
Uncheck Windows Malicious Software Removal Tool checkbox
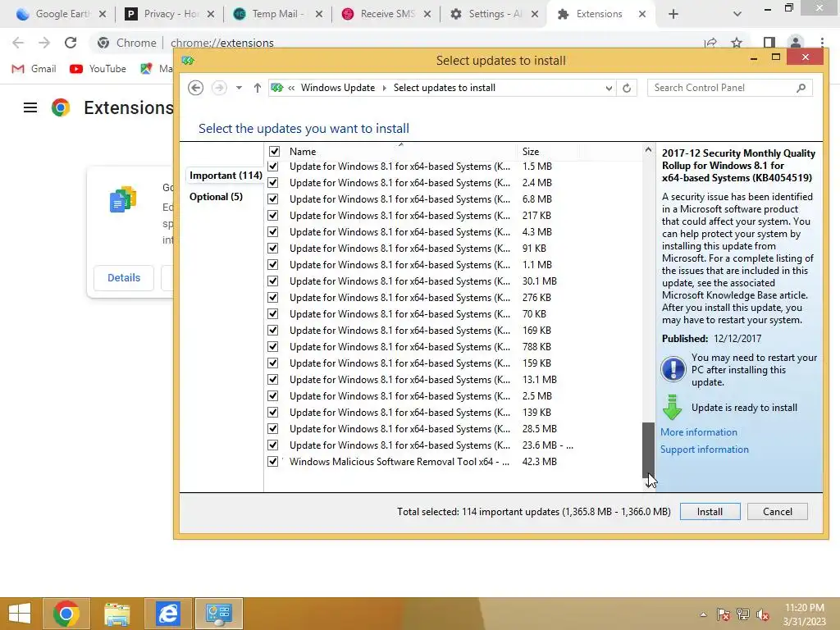click(272, 462)
